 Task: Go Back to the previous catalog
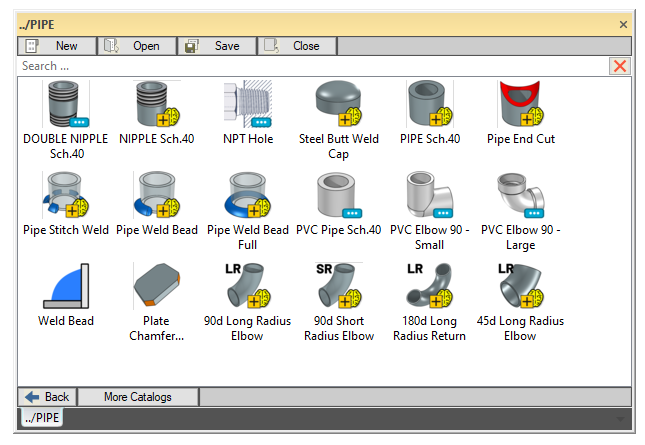click(x=48, y=397)
